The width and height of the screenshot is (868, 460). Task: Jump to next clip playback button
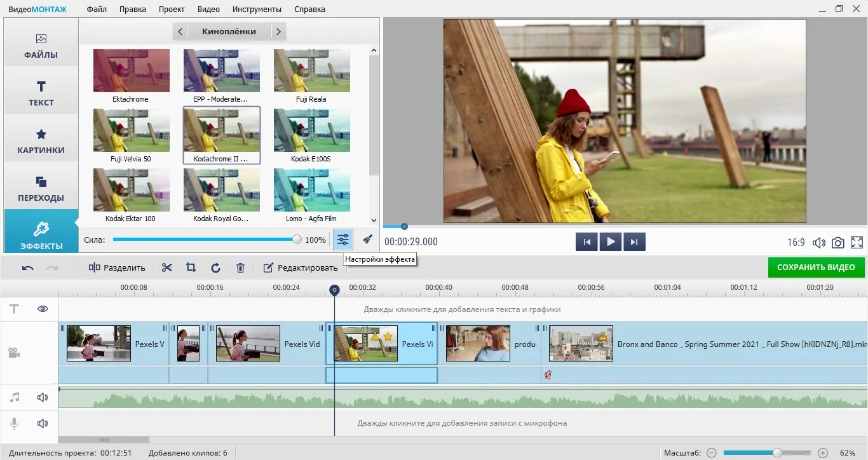coord(634,241)
